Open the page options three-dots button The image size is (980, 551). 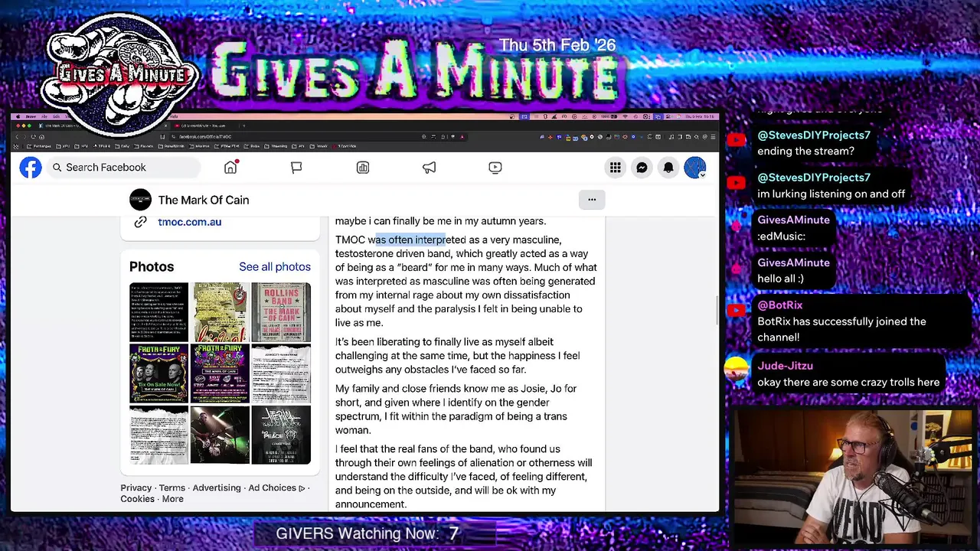click(592, 200)
